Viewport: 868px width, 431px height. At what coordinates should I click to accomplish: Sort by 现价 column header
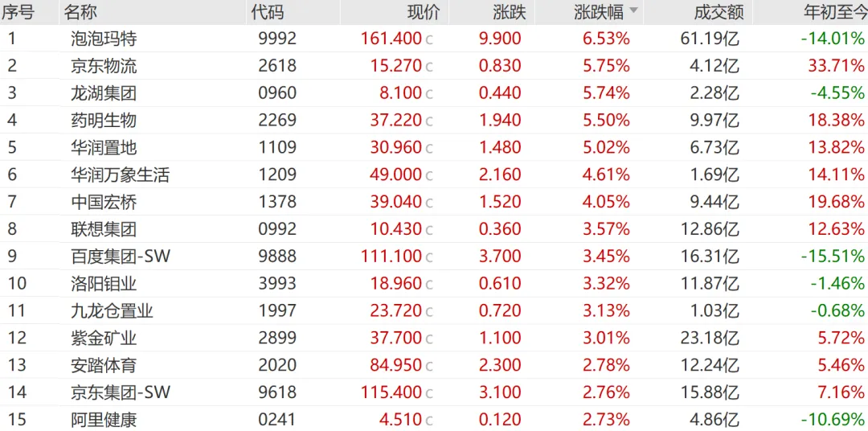(424, 12)
